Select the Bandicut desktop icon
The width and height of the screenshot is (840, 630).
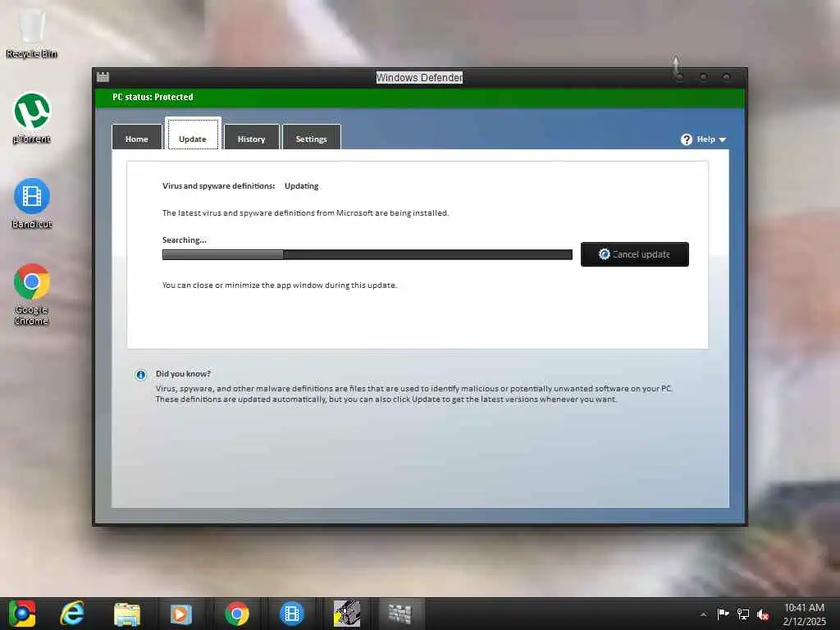click(32, 203)
